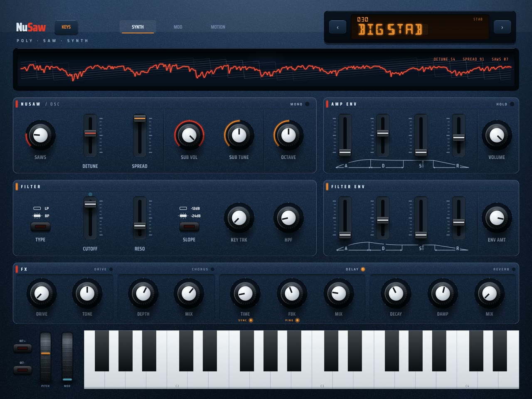The height and width of the screenshot is (399, 532).
Task: Play the C3 key on the keyboard
Action: click(322, 379)
